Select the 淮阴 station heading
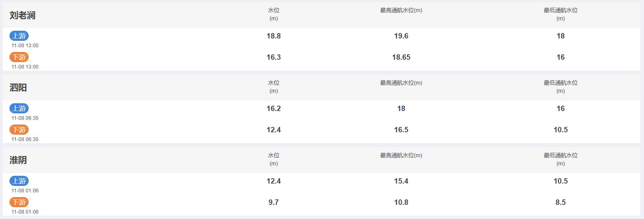The width and height of the screenshot is (644, 219). coord(18,160)
